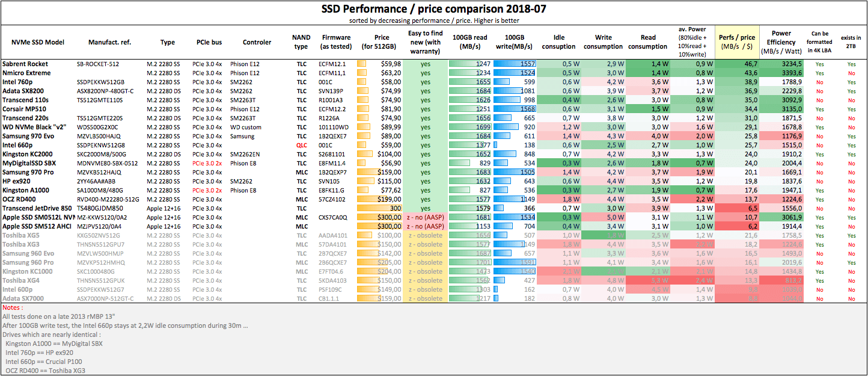This screenshot has height=376, width=868.
Task: Select the "MyDigitalSSD SBX" model cell
Action: click(29, 163)
